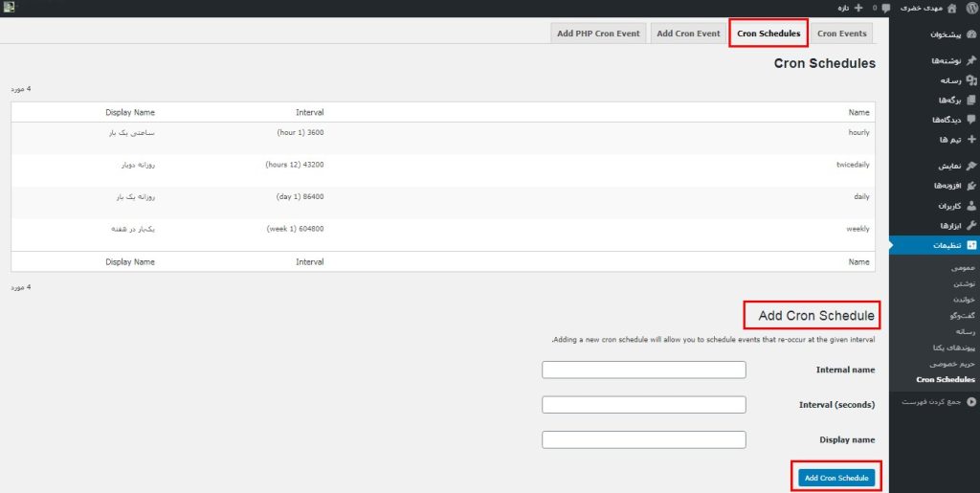Open Pages (برگه‌ها) icon
The width and height of the screenshot is (980, 493).
(970, 100)
